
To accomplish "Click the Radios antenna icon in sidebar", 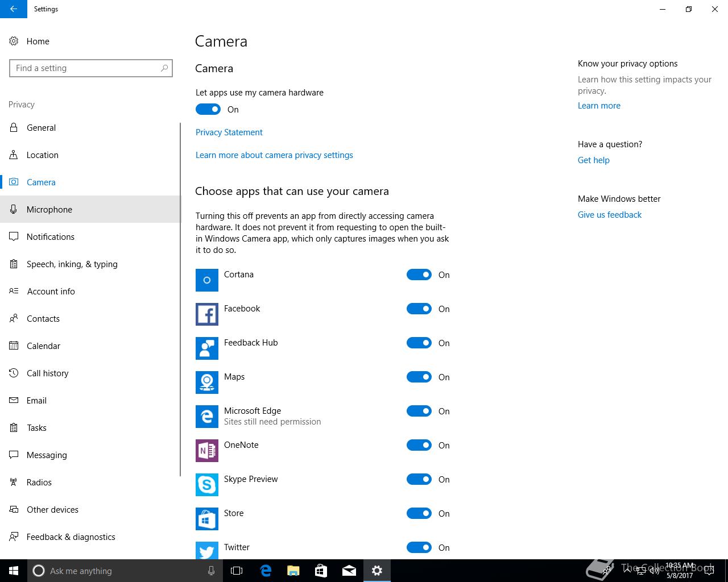I will coord(14,482).
